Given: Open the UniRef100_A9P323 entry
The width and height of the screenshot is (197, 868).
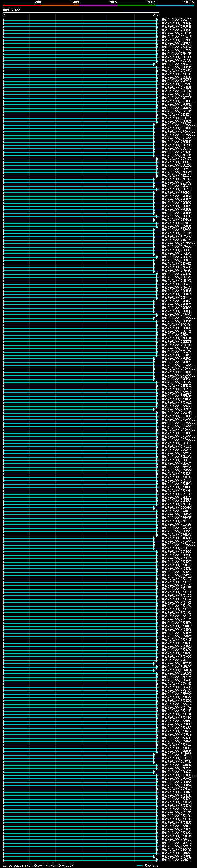Looking at the screenshot, I should (x=176, y=186).
